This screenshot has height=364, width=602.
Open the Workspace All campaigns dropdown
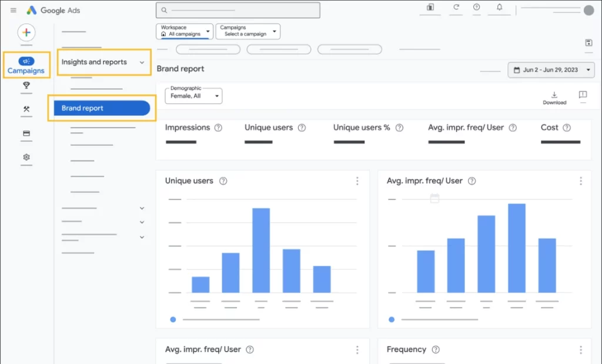tap(185, 32)
